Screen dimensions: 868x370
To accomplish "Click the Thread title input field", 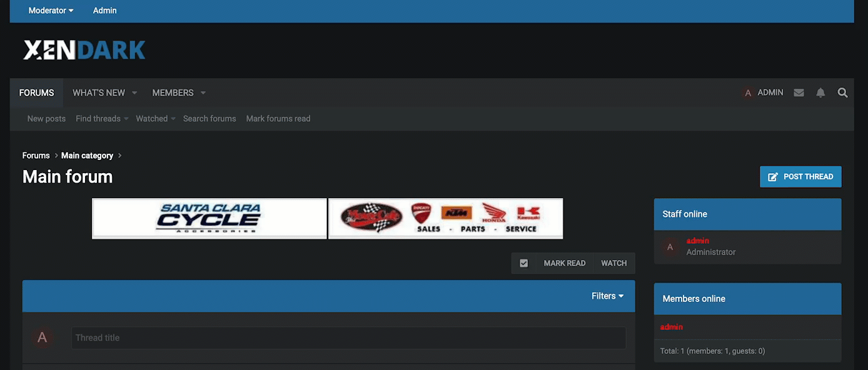I will pyautogui.click(x=348, y=337).
